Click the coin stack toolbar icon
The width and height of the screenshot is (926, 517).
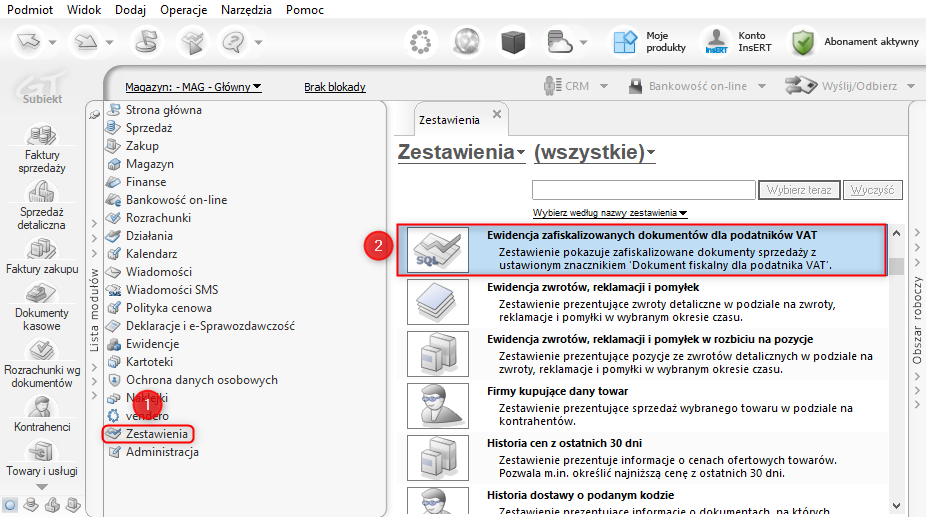click(x=146, y=42)
